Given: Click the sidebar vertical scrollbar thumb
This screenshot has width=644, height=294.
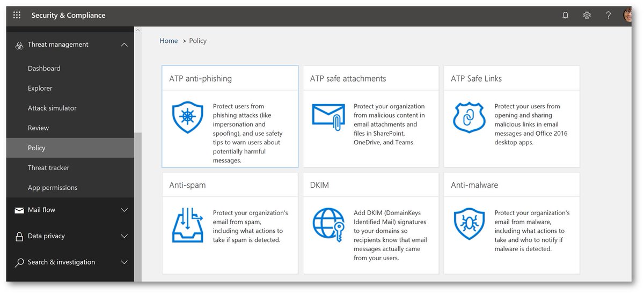Looking at the screenshot, I should (x=138, y=208).
